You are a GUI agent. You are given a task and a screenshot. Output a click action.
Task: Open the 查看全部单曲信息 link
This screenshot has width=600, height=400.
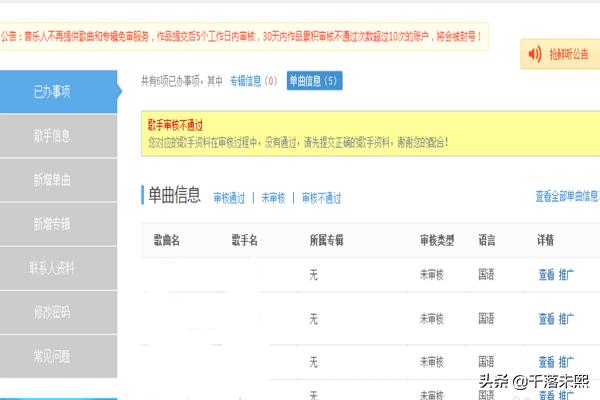coord(567,197)
